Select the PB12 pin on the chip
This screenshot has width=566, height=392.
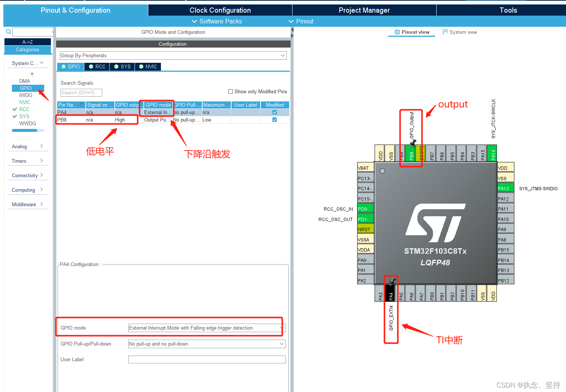506,280
